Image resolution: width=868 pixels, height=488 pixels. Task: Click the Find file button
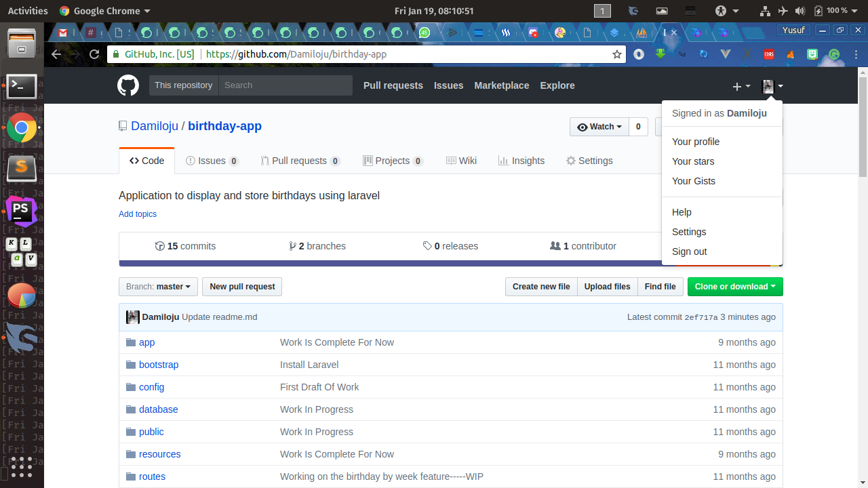click(x=660, y=287)
